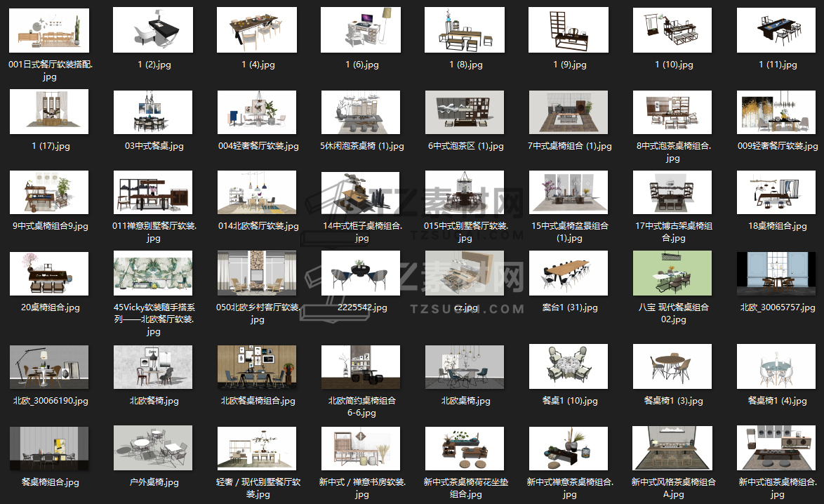Click the 户外桌椅.jpg thumbnail
The image size is (824, 504).
pos(153,449)
